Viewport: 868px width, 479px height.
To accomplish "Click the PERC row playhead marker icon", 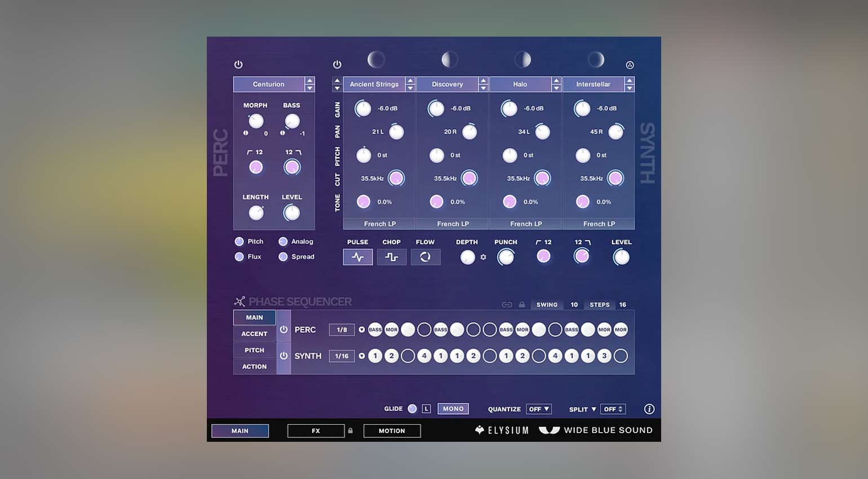I will pos(362,330).
